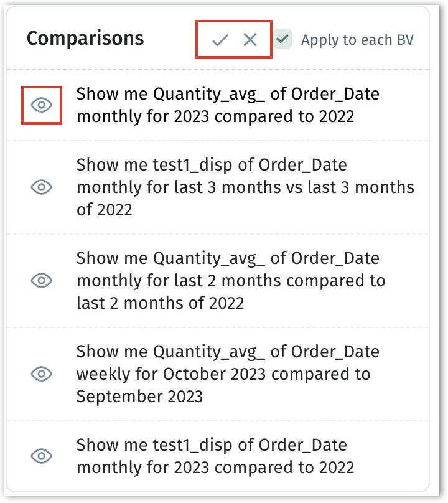448x503 pixels.
Task: Select the last 'test1_disp monthly for 2023' entry text
Action: point(215,456)
